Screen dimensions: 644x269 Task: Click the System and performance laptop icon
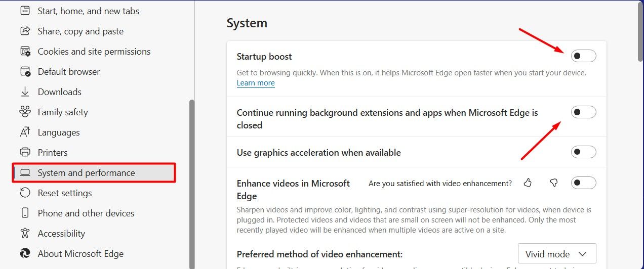(25, 173)
